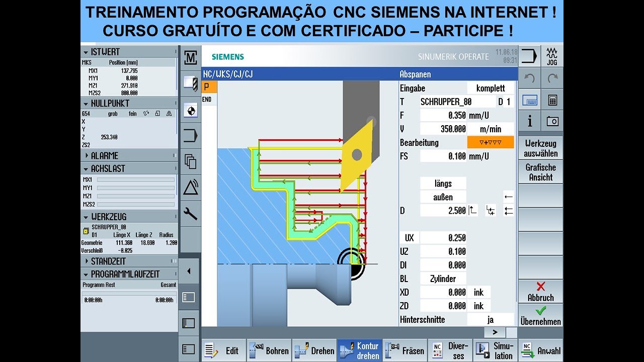Screen dimensions: 644x362
Task: Select the Program area icon in sidebar
Action: 190,136
